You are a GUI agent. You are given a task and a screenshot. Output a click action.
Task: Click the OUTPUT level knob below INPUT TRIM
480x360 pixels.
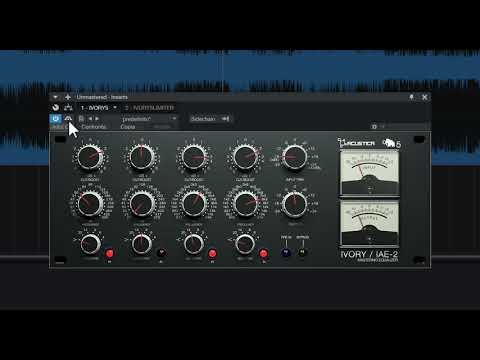pyautogui.click(x=294, y=203)
